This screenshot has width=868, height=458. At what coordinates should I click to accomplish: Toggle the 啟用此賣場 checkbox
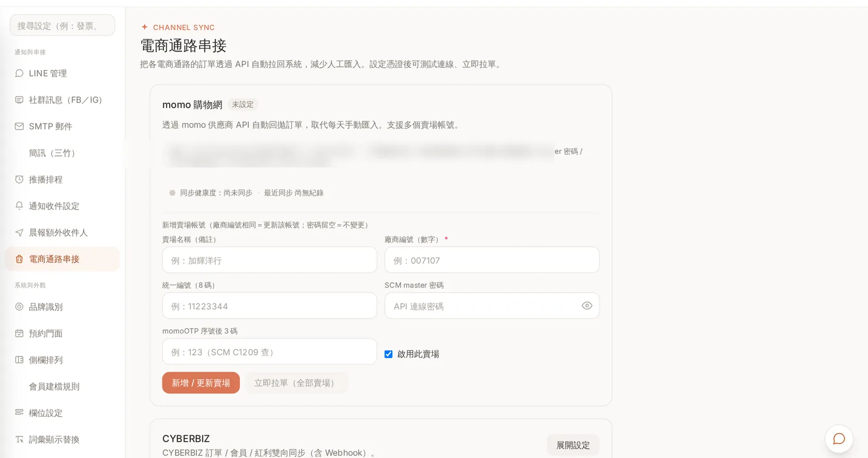[x=388, y=354]
